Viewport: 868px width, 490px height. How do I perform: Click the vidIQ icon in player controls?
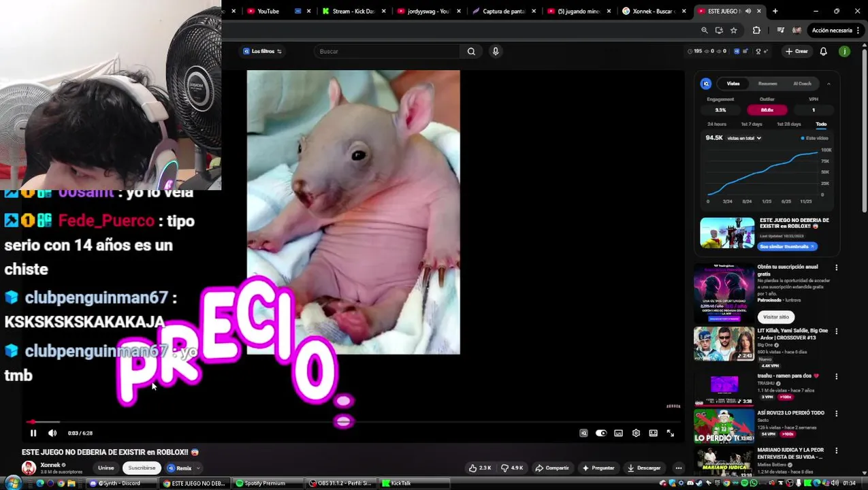click(x=583, y=433)
